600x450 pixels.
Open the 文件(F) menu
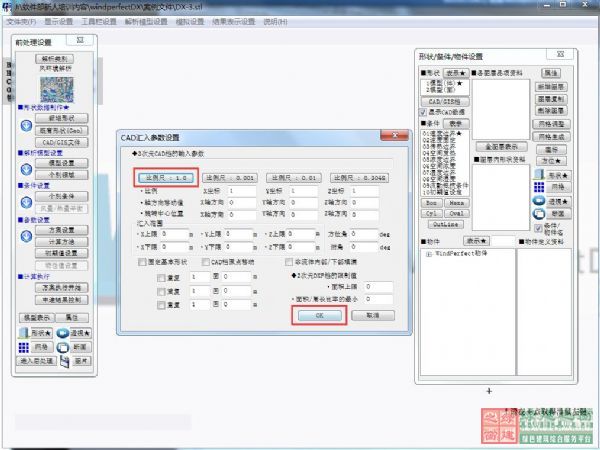20,20
